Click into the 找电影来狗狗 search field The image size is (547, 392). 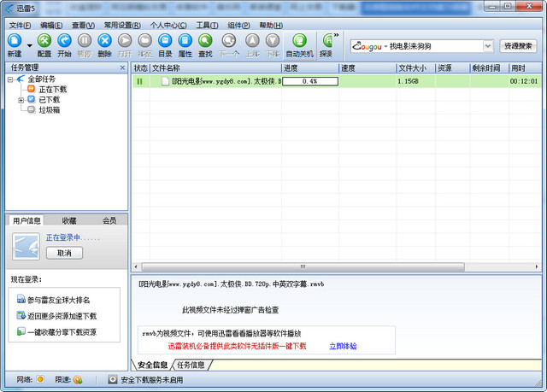(435, 46)
